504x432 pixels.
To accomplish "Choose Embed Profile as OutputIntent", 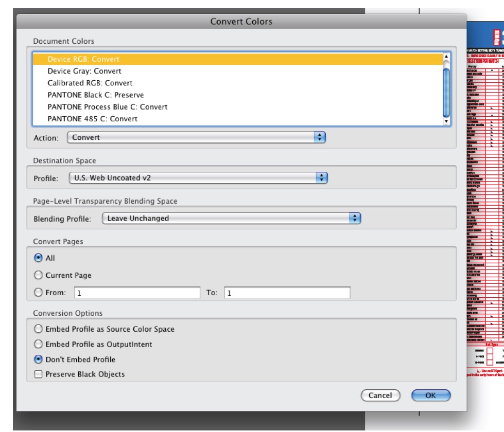I will (38, 344).
